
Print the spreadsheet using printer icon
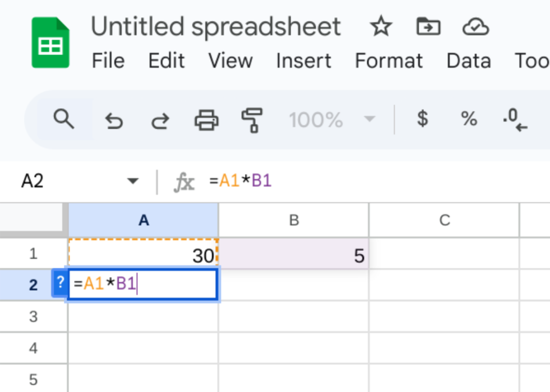(206, 120)
